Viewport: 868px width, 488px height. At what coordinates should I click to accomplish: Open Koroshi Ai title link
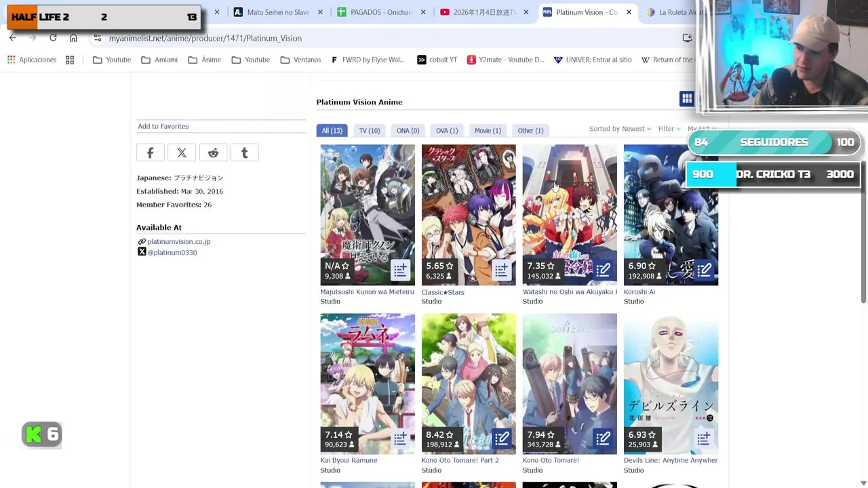pyautogui.click(x=639, y=291)
